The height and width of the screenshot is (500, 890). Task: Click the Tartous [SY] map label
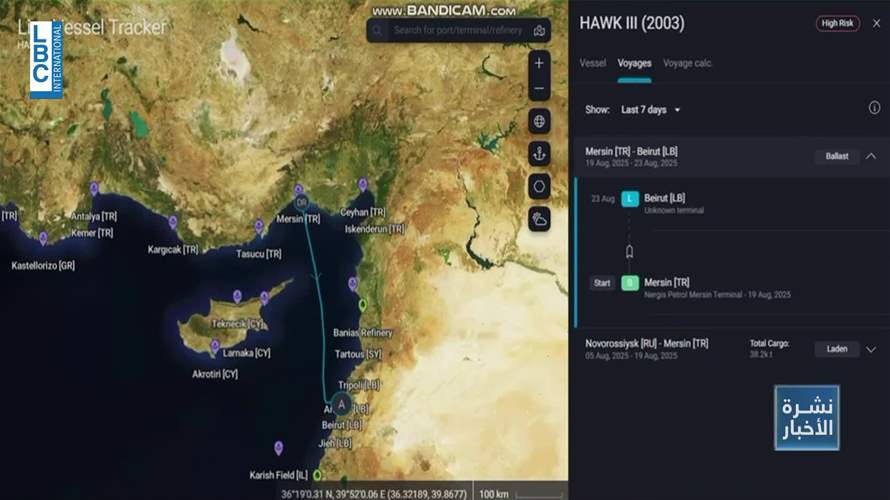(358, 354)
